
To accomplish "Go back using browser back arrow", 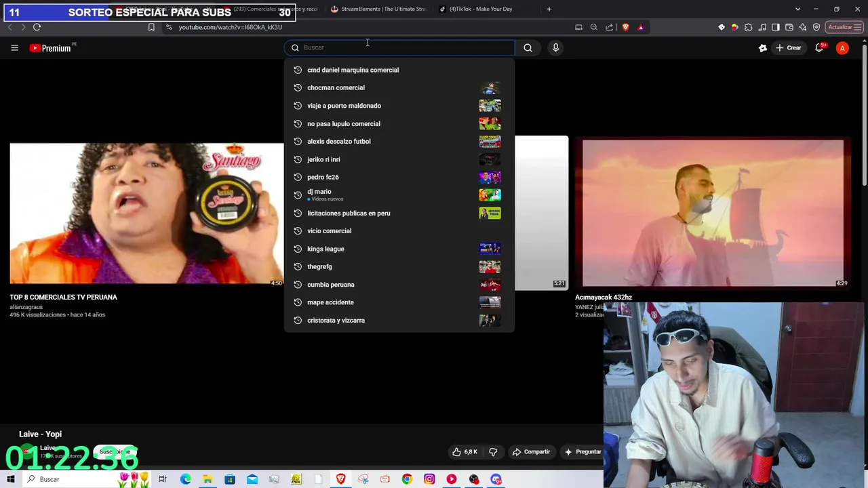I will 9,27.
